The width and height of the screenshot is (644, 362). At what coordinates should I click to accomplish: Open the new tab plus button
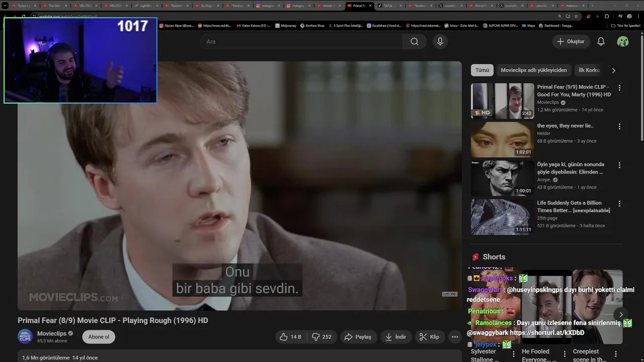click(x=592, y=6)
